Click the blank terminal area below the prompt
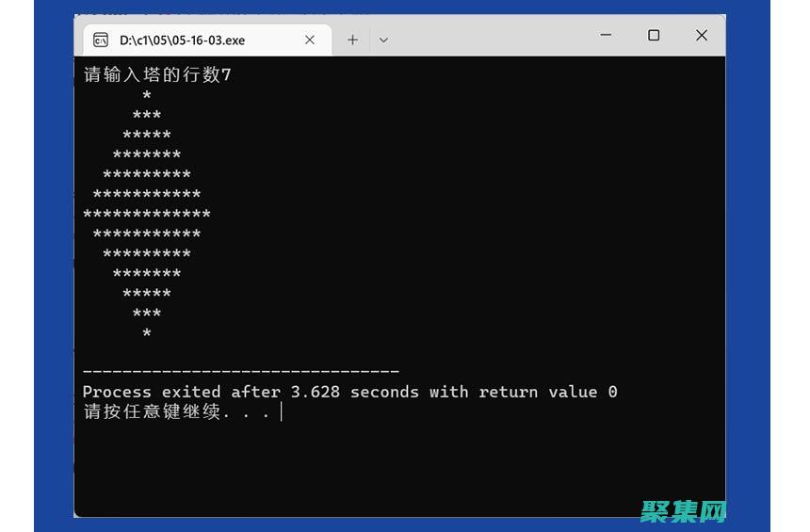 [396, 466]
